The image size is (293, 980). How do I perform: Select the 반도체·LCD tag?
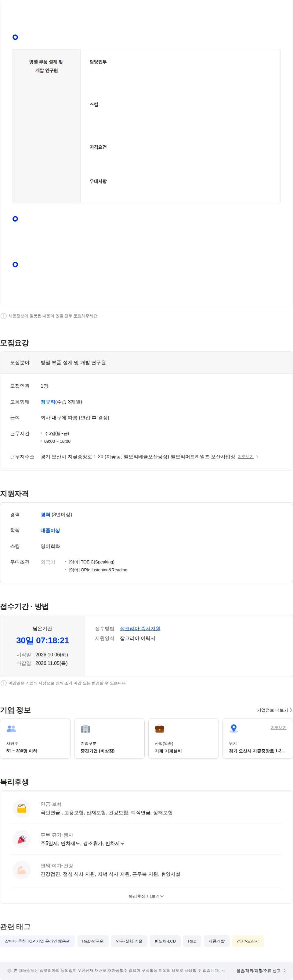(165, 941)
